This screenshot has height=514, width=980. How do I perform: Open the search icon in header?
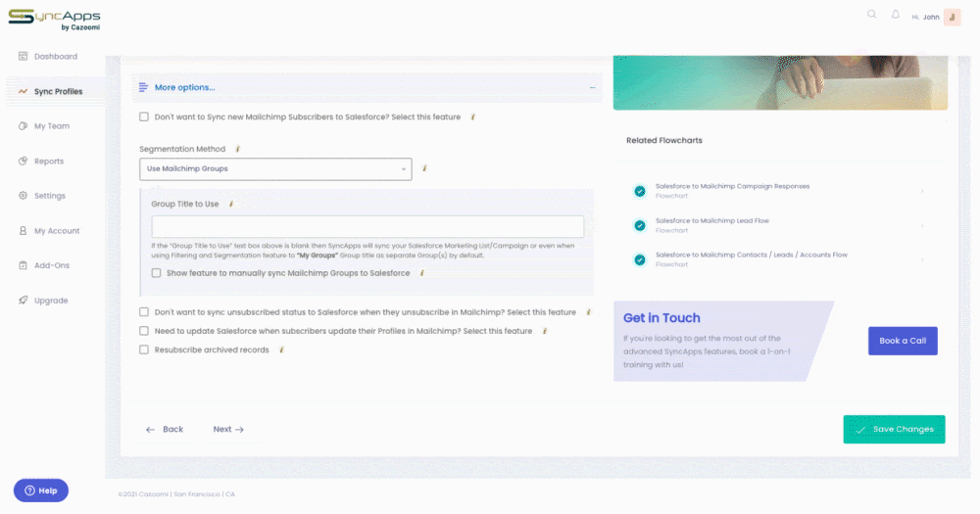(x=871, y=15)
